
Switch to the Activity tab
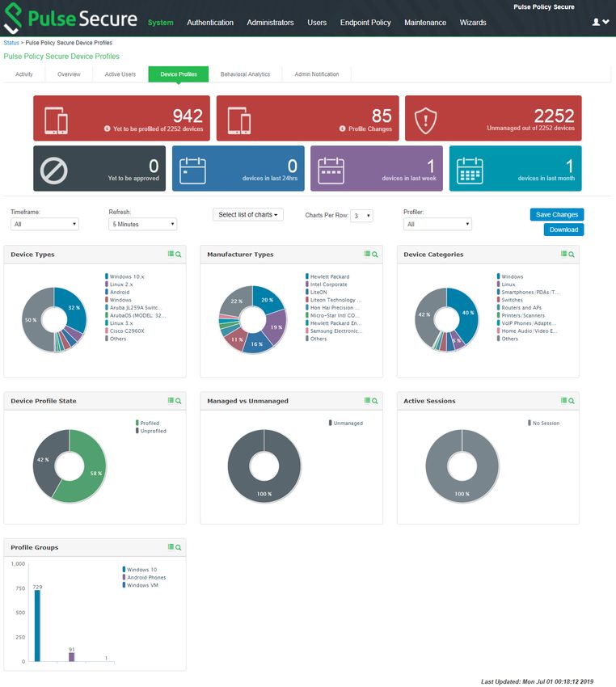(x=24, y=74)
